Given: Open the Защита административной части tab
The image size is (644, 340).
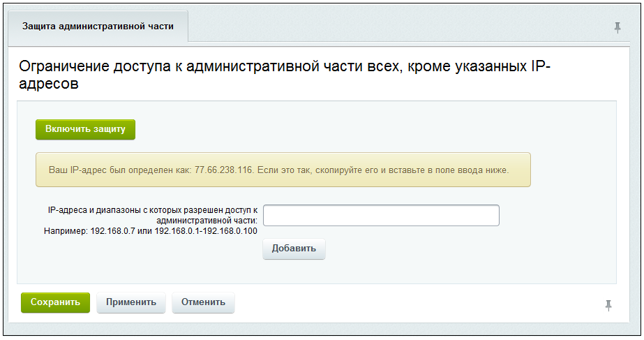Looking at the screenshot, I should [x=98, y=27].
